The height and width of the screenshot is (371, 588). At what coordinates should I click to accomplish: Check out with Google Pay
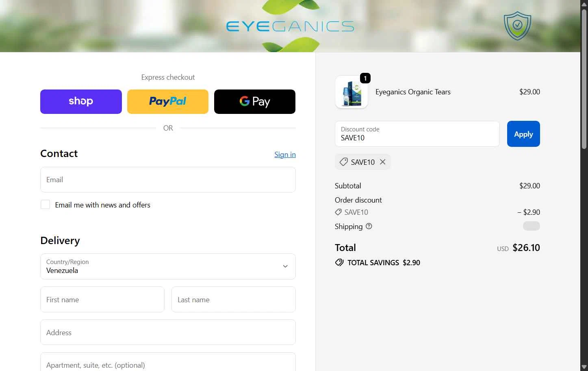tap(255, 102)
